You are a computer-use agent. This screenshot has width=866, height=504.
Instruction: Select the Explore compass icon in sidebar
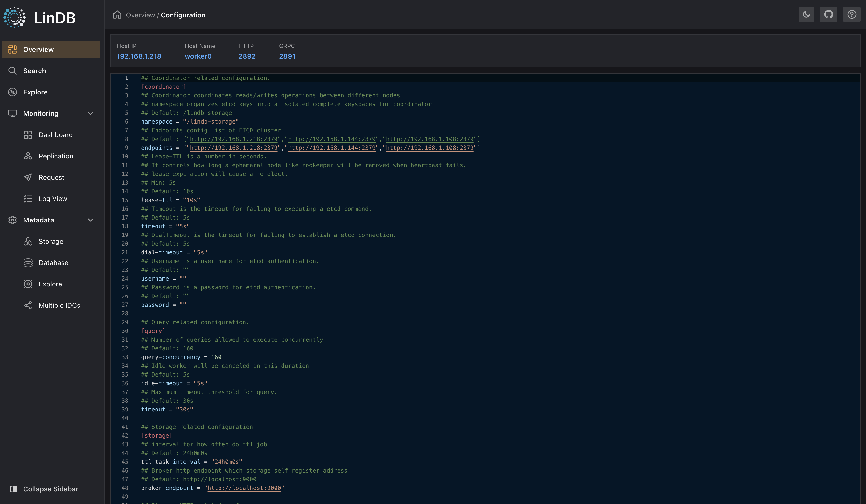pyautogui.click(x=13, y=92)
